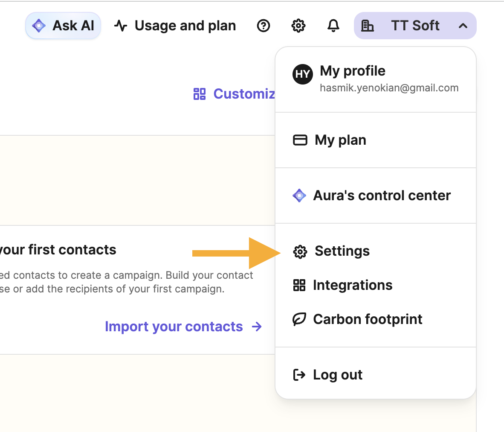Click the arrow after Import your contacts

257,327
